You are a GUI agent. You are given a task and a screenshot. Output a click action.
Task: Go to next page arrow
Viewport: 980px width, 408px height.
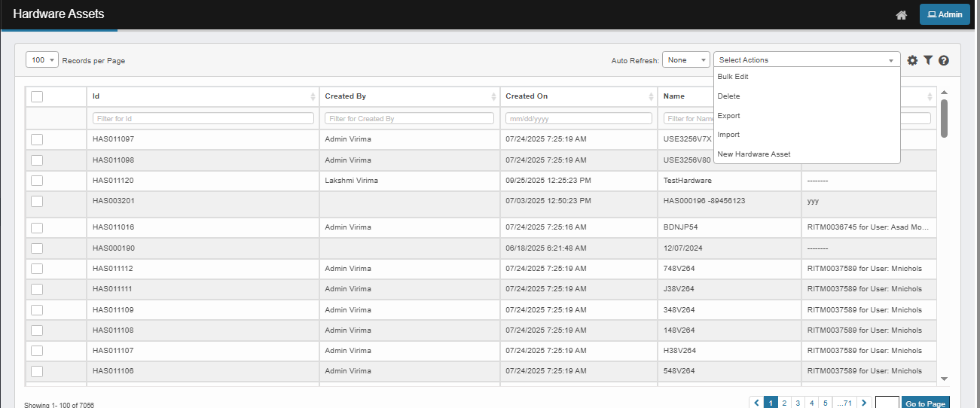[x=864, y=403]
